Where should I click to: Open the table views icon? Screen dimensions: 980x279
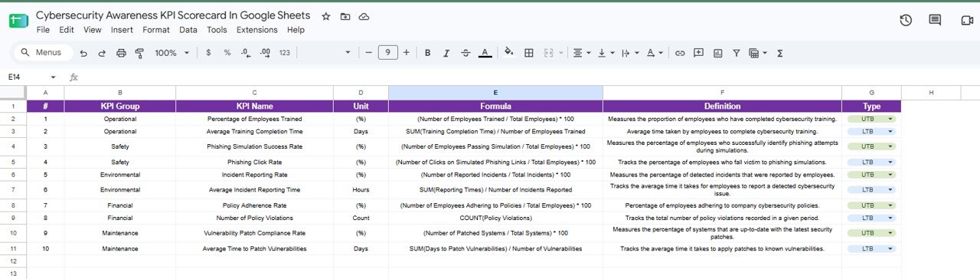click(757, 53)
